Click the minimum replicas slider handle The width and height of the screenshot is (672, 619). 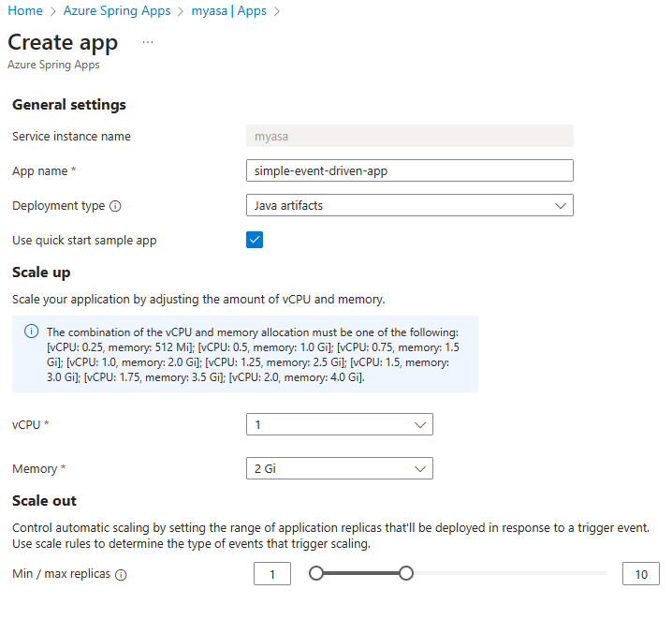[x=316, y=573]
